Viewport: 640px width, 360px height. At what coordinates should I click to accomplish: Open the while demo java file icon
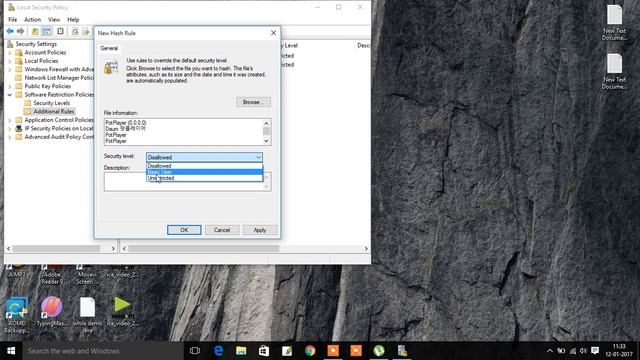87,315
